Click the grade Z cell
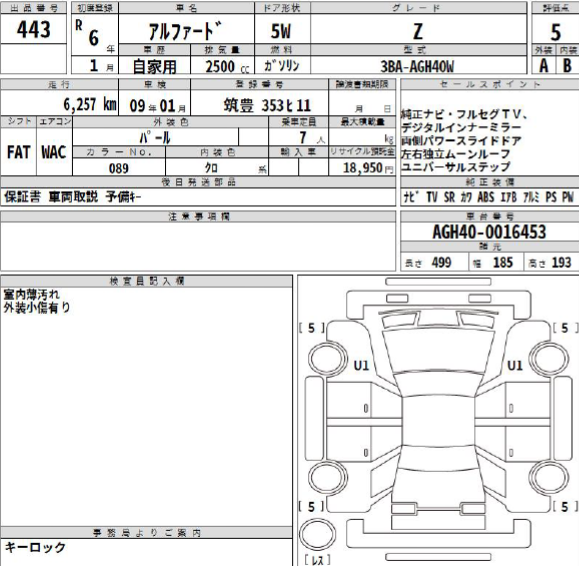The width and height of the screenshot is (579, 566). pyautogui.click(x=418, y=30)
